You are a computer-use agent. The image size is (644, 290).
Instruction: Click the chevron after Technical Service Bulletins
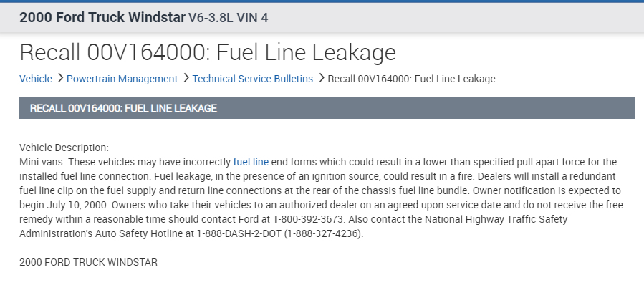[x=320, y=78]
